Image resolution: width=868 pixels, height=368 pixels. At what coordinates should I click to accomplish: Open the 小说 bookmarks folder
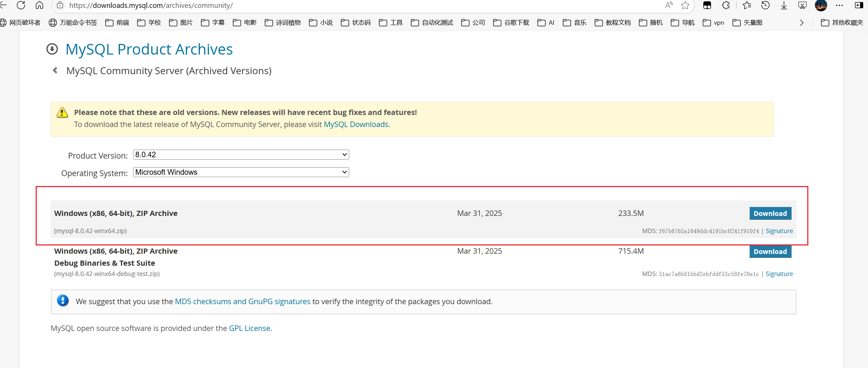pos(321,23)
